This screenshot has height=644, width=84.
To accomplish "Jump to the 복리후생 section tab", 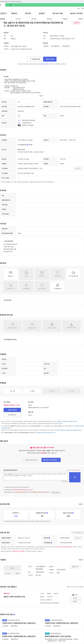I will point(49,19).
